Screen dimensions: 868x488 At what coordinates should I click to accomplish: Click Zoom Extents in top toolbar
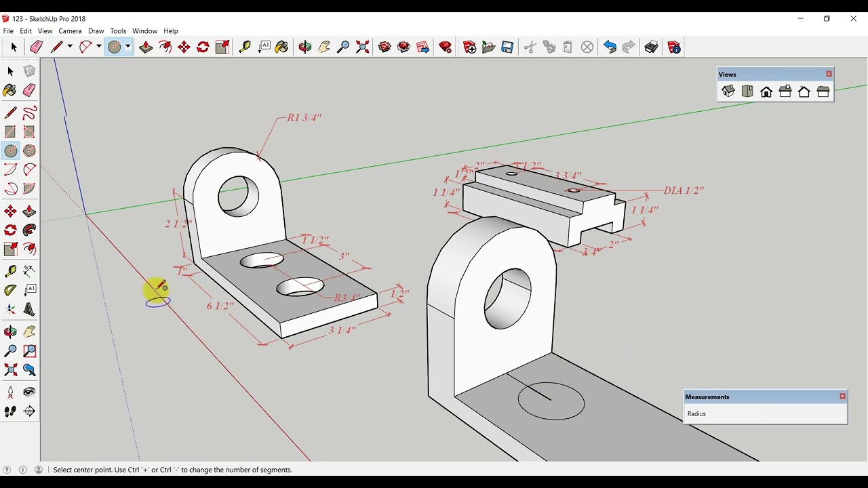[x=362, y=47]
